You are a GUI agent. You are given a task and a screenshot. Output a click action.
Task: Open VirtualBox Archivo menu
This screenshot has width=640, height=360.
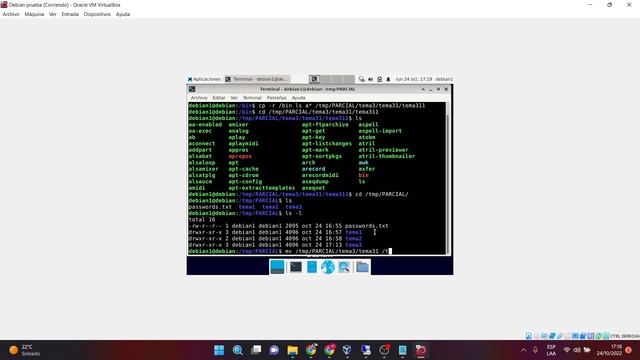tap(11, 14)
